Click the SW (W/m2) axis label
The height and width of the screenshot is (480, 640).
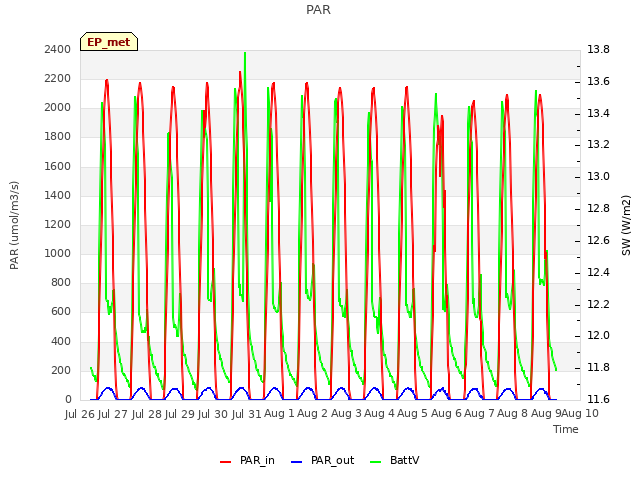coord(626,225)
